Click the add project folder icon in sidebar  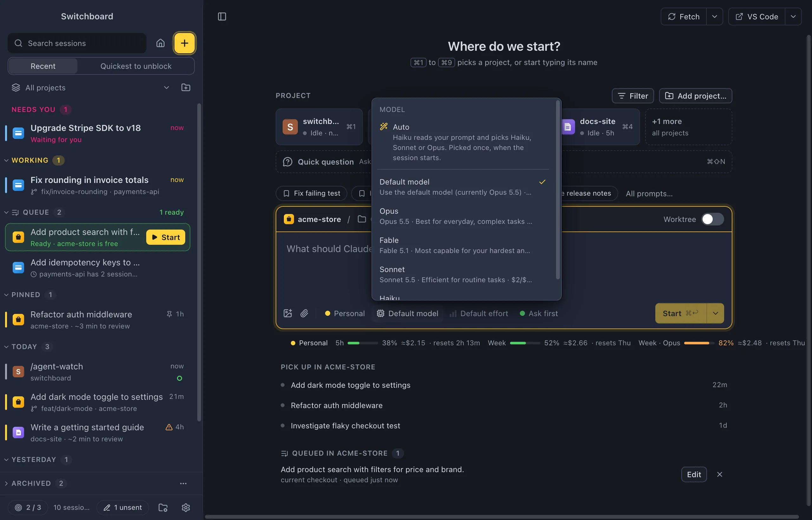(x=186, y=88)
